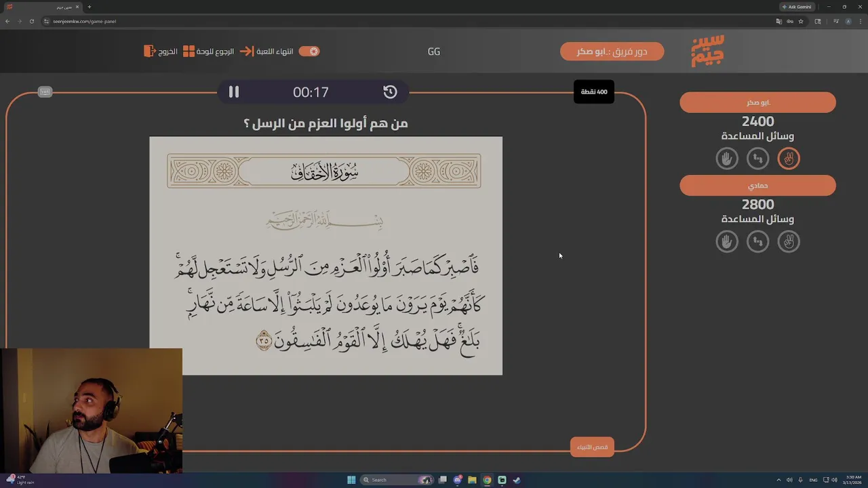Screen dimensions: 868x488
Task: Go back to board via الرجوع للوحة
Action: click(209, 52)
